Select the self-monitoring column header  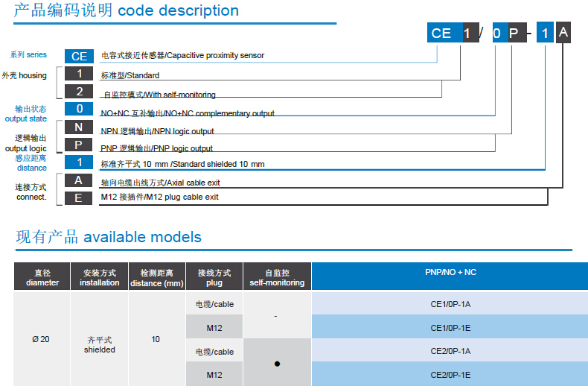point(277,277)
